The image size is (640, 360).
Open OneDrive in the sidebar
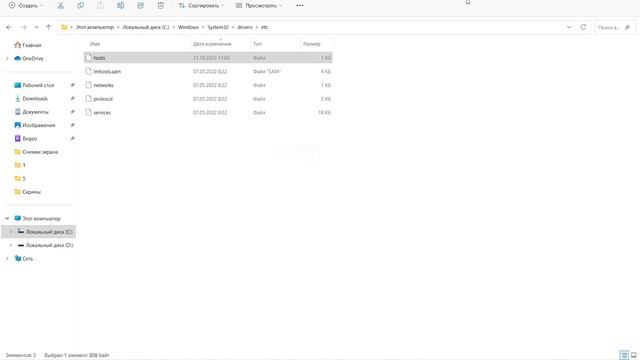(29, 58)
